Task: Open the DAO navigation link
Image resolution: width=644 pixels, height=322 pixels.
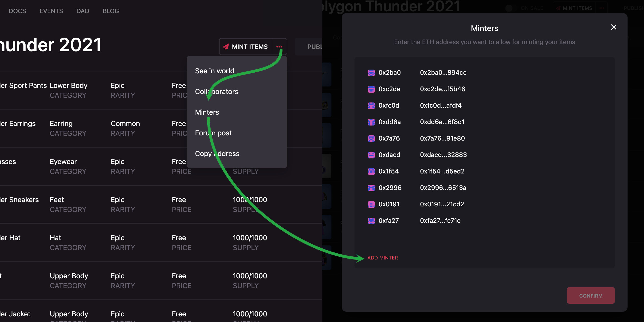Action: [x=83, y=11]
